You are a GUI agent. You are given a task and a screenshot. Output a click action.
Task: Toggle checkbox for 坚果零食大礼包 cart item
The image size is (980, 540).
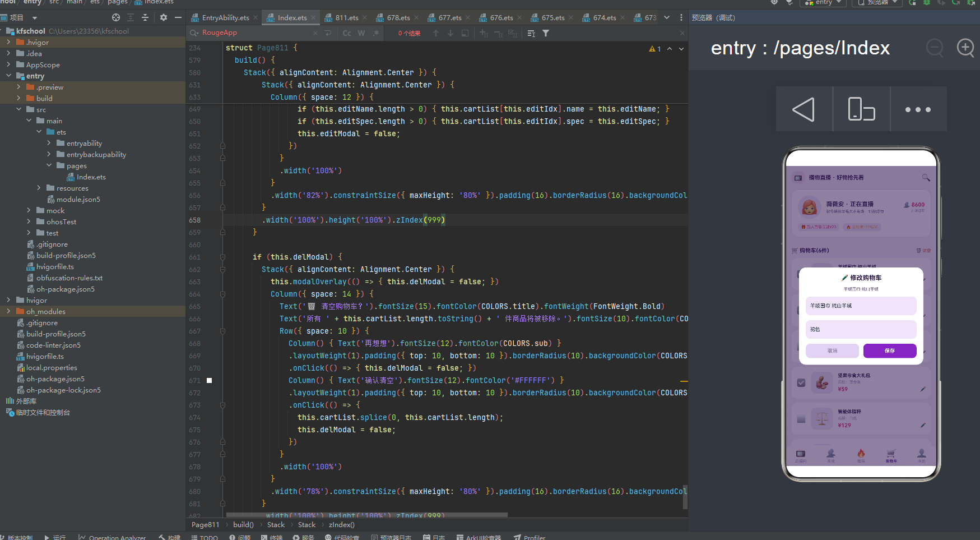801,383
